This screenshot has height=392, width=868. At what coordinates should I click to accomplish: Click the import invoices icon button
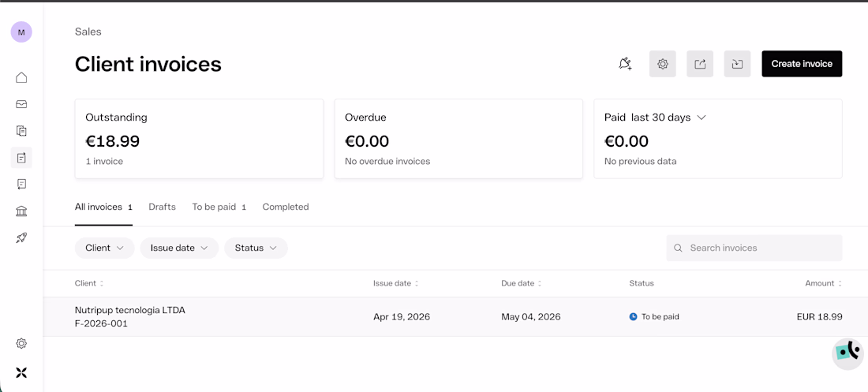[737, 64]
